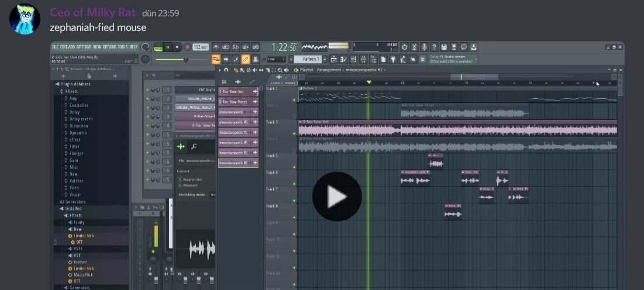Open the mixer view faders icon
This screenshot has height=290, width=644.
[363, 60]
